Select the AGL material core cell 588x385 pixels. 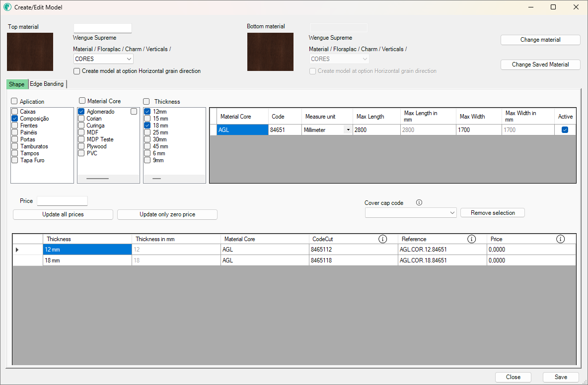tap(243, 130)
